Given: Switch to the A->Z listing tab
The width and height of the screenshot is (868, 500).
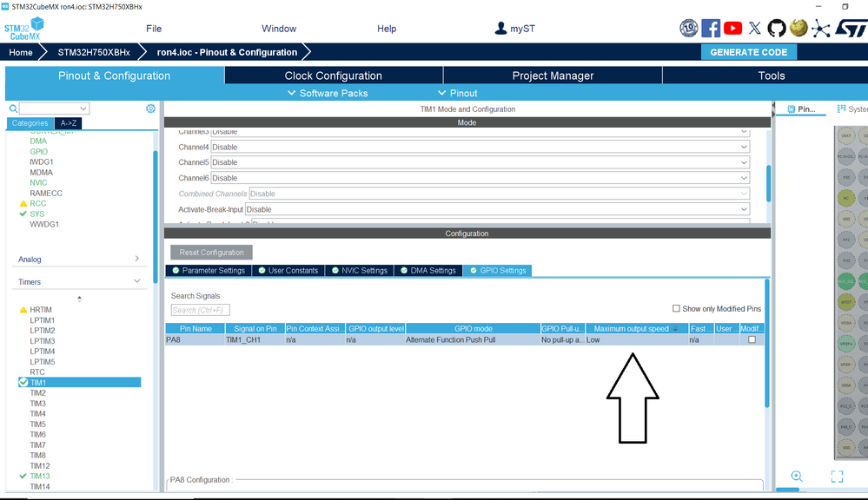Looking at the screenshot, I should click(x=69, y=123).
